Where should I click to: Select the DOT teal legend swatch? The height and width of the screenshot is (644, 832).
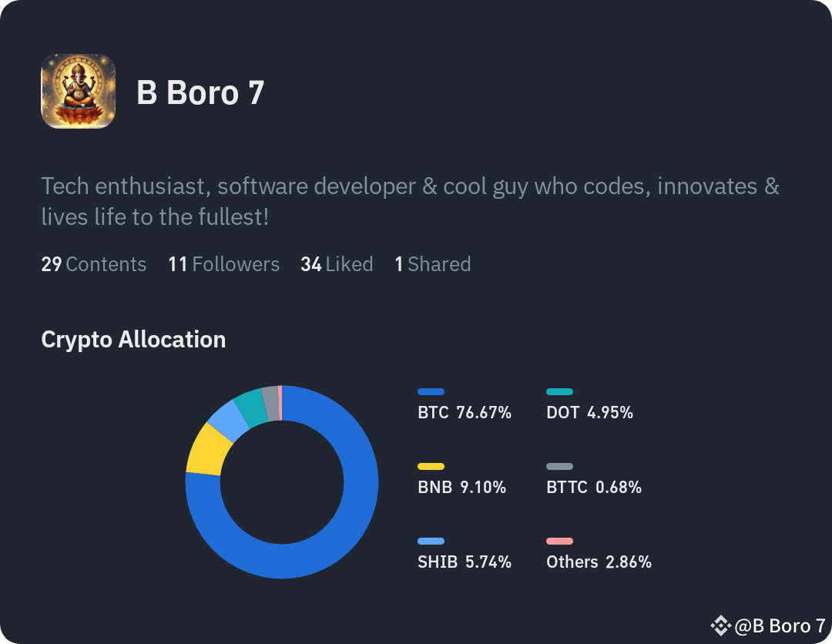click(560, 392)
